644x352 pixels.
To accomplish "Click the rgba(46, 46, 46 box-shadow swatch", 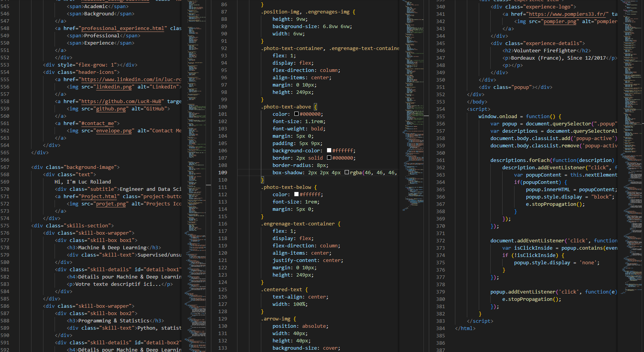I will tap(347, 173).
